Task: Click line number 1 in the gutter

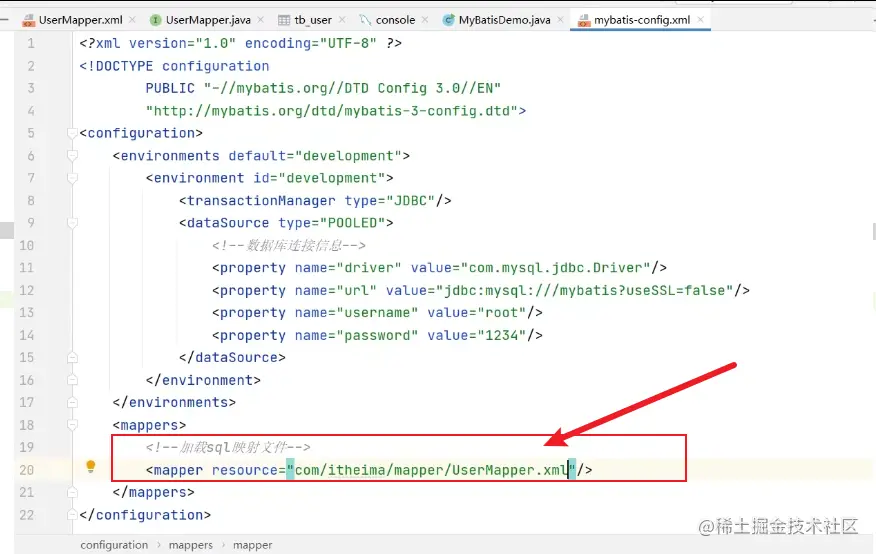Action: pyautogui.click(x=31, y=43)
